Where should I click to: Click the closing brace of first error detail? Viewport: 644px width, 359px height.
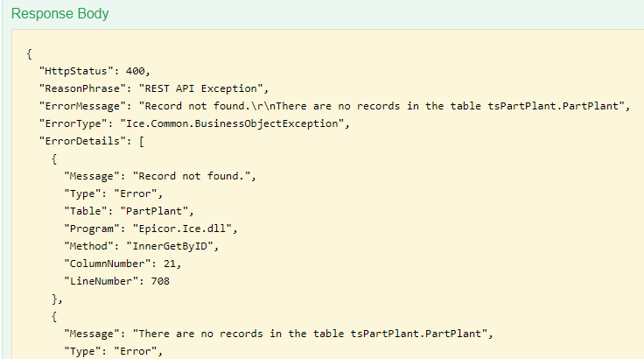(x=55, y=299)
